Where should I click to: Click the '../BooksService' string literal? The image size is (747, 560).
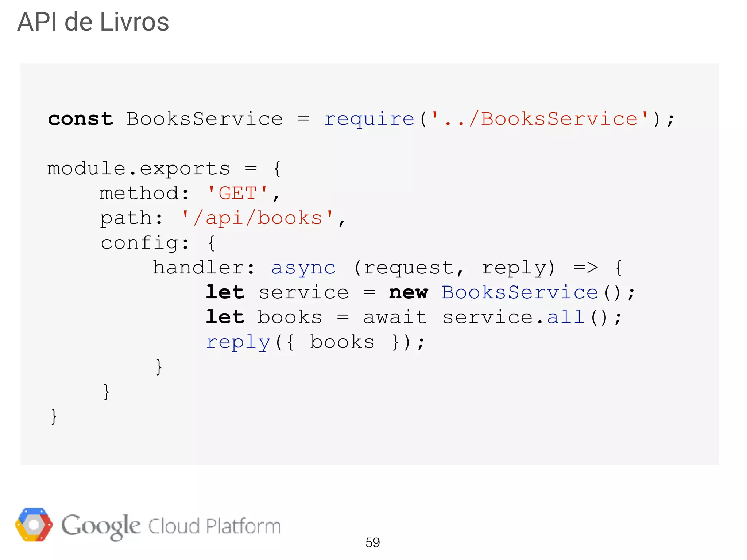pyautogui.click(x=540, y=119)
